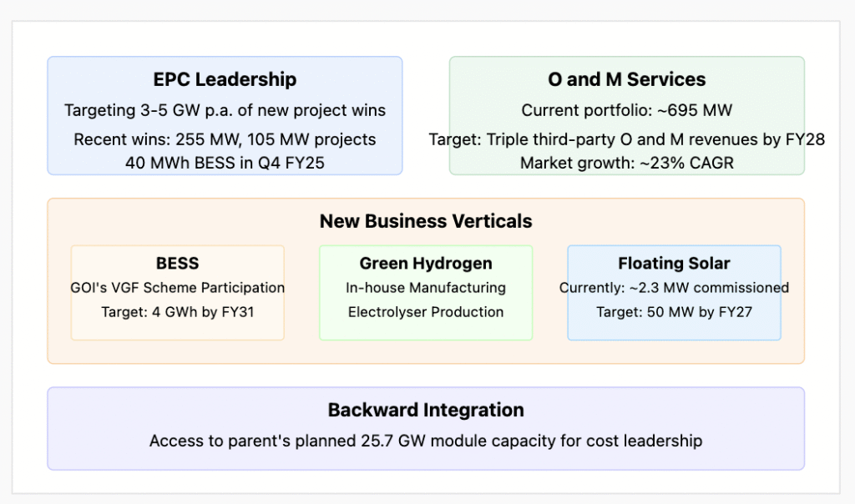The width and height of the screenshot is (855, 504).
Task: Select 'Market growth: ~23% CAGR' text
Action: [626, 163]
